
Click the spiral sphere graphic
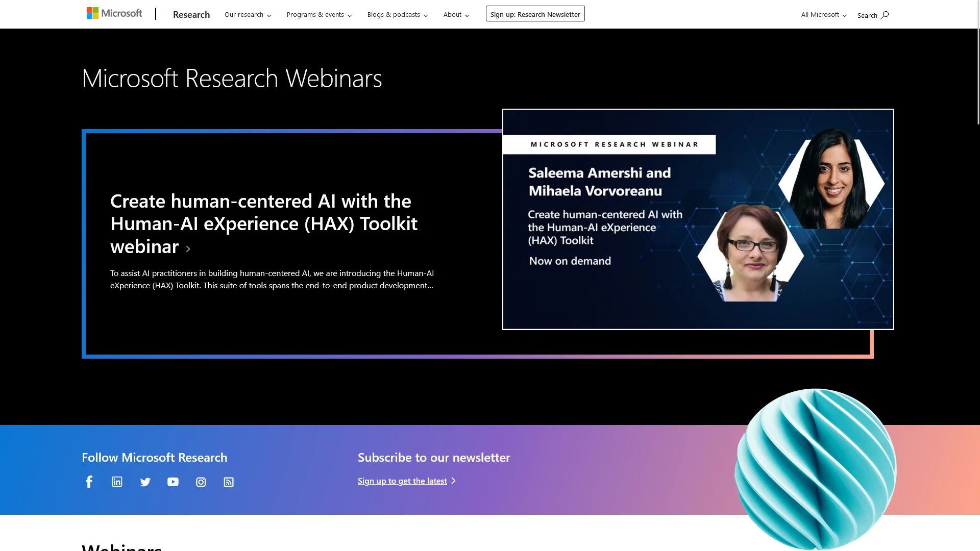point(814,469)
